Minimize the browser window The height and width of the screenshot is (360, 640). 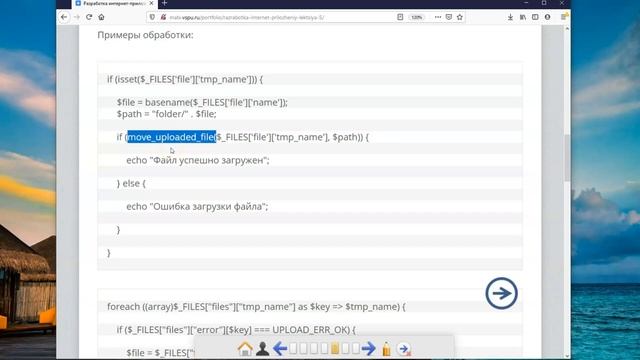tap(526, 3)
